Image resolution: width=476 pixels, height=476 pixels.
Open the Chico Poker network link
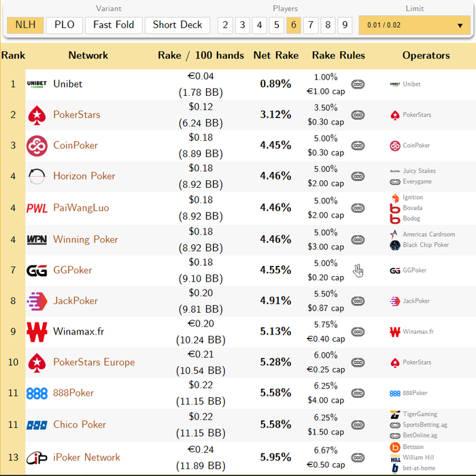(x=80, y=424)
